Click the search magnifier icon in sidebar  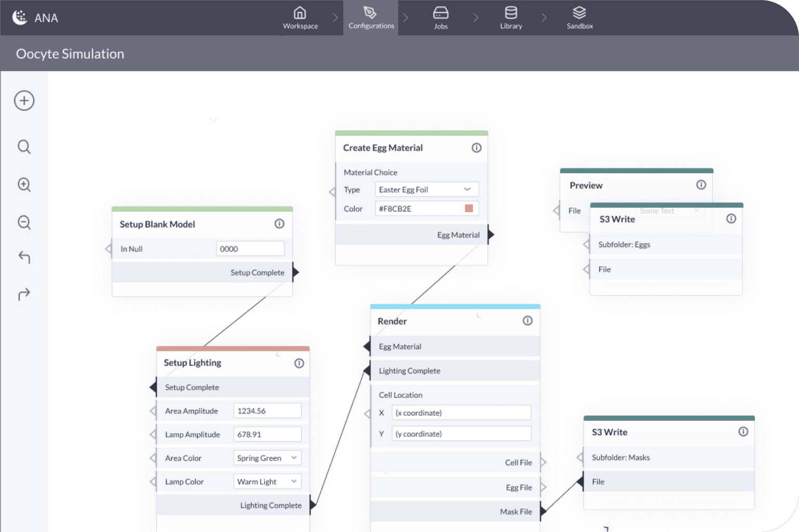click(x=24, y=147)
